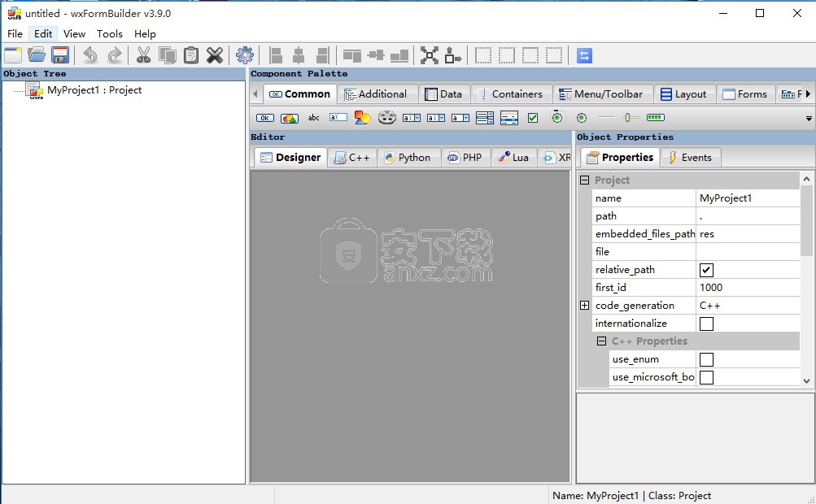
Task: Toggle the top border toolbar icon
Action: tap(530, 55)
